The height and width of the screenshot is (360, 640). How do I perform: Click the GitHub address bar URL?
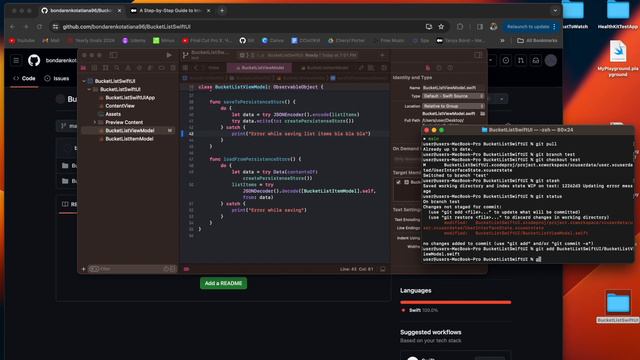coord(127,27)
